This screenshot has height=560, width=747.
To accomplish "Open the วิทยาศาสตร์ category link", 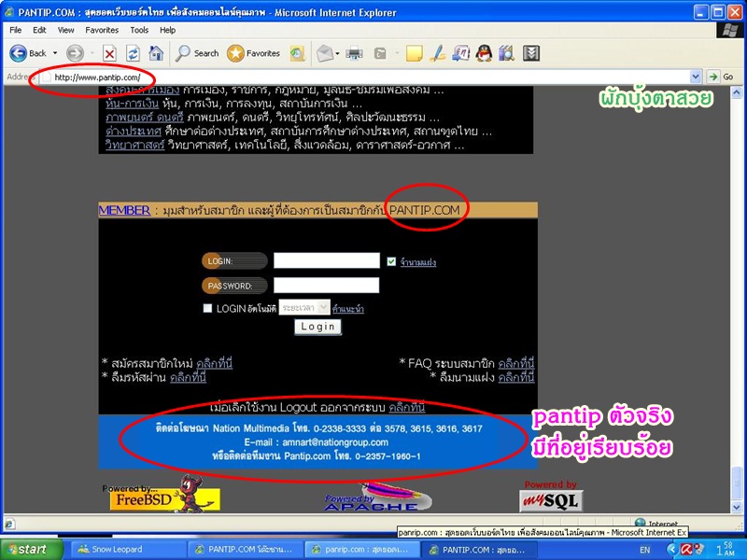I will 134,145.
